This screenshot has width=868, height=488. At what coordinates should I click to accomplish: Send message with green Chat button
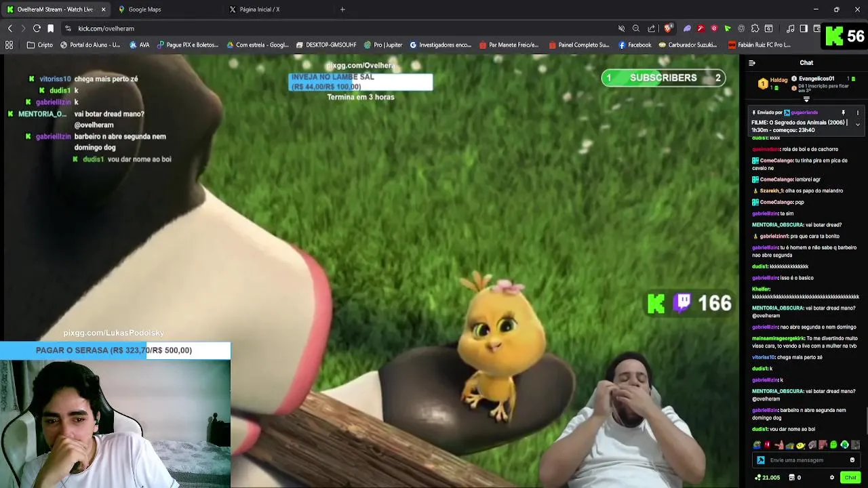[x=850, y=478]
